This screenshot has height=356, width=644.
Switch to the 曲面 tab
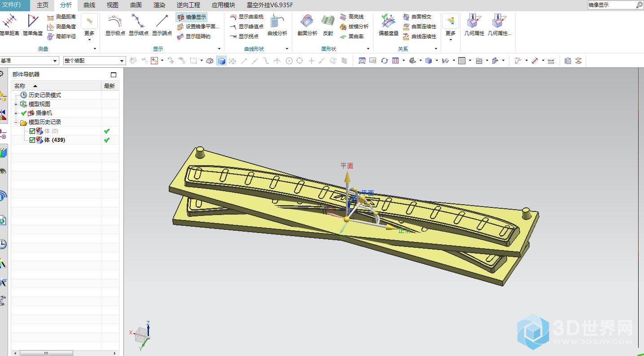(x=136, y=5)
